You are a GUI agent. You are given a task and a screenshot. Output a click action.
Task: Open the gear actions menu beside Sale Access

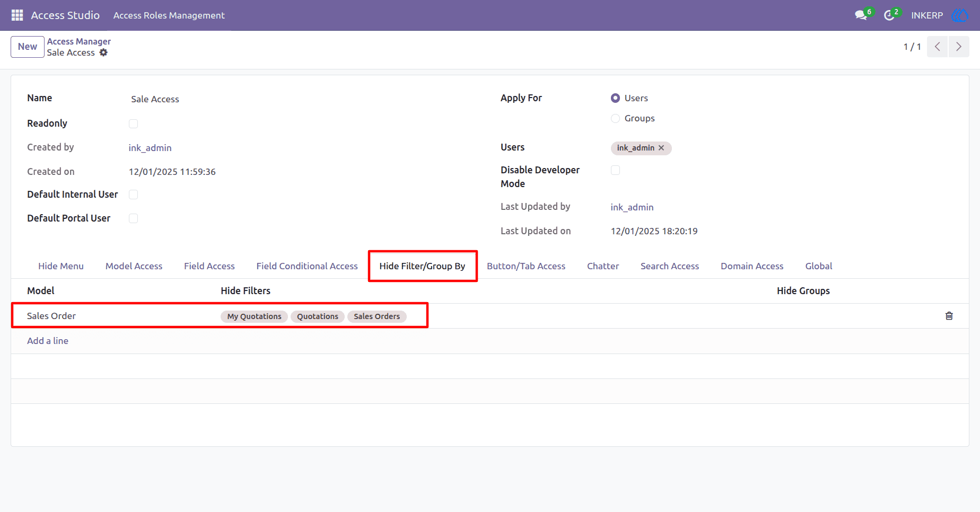103,52
